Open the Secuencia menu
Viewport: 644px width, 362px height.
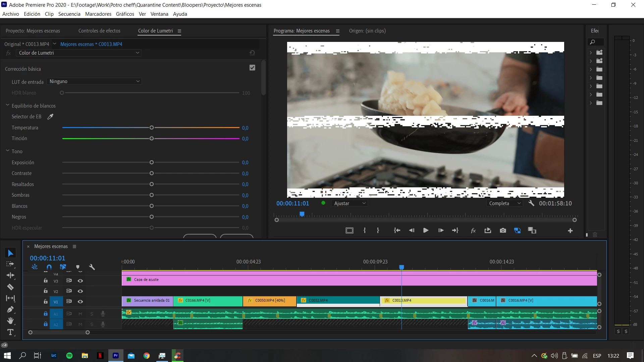69,14
